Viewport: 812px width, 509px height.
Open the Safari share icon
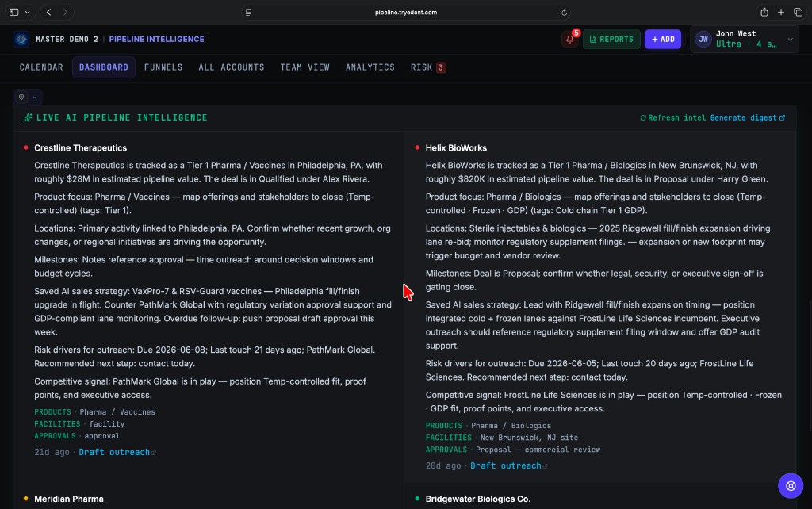click(764, 12)
